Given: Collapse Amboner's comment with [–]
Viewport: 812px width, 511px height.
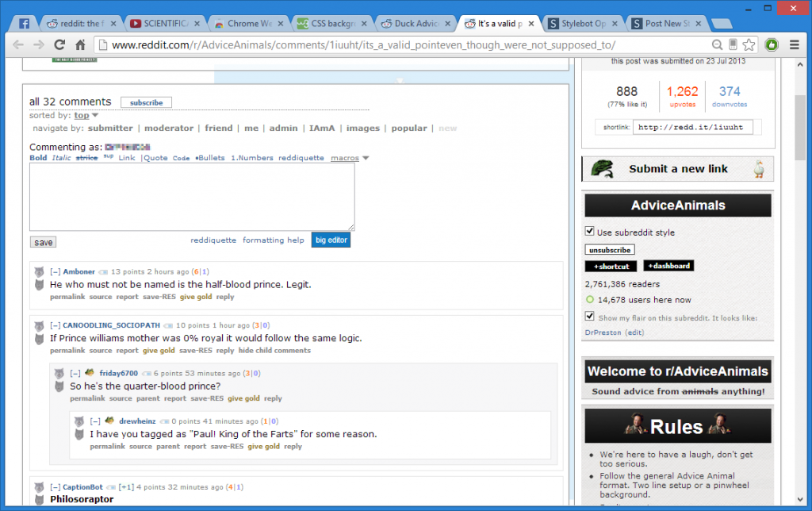Looking at the screenshot, I should 56,272.
